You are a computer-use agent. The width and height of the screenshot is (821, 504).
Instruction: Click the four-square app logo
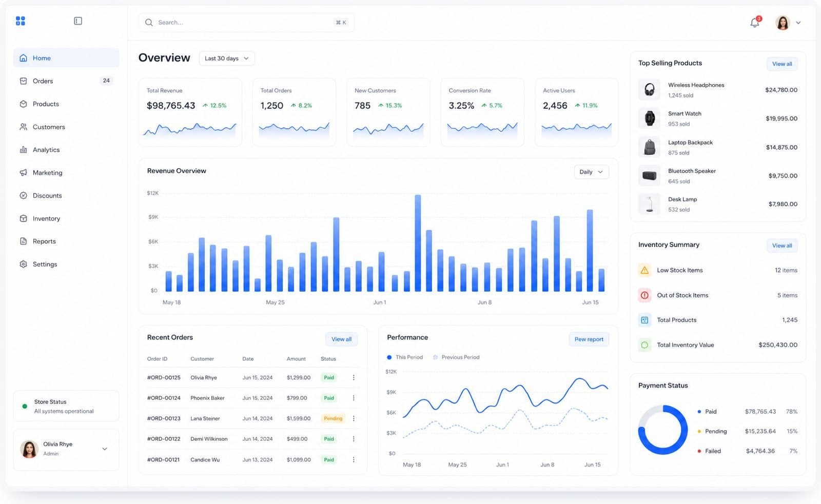(x=21, y=21)
